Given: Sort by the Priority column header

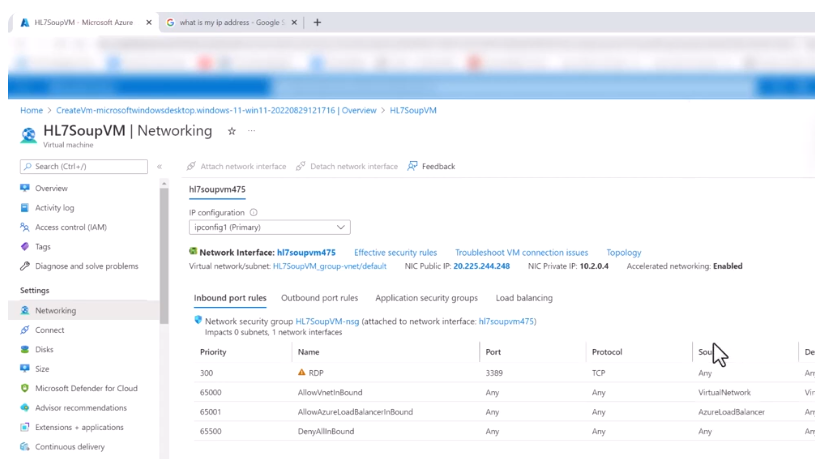Looking at the screenshot, I should [213, 352].
